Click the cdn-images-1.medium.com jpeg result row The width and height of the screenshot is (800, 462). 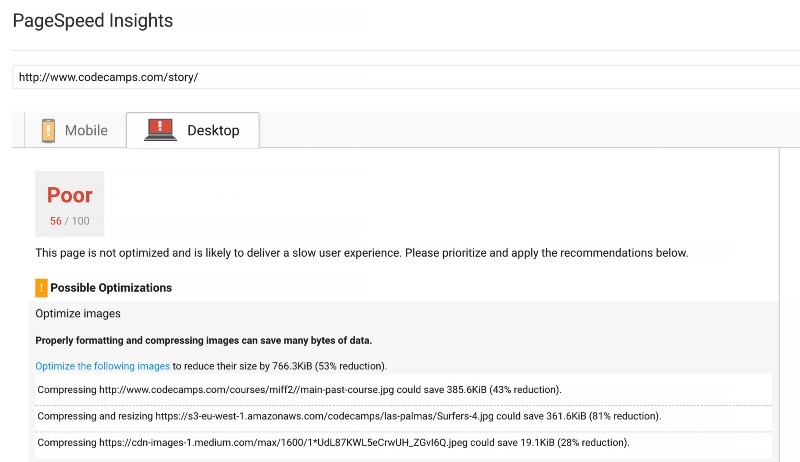coord(333,442)
